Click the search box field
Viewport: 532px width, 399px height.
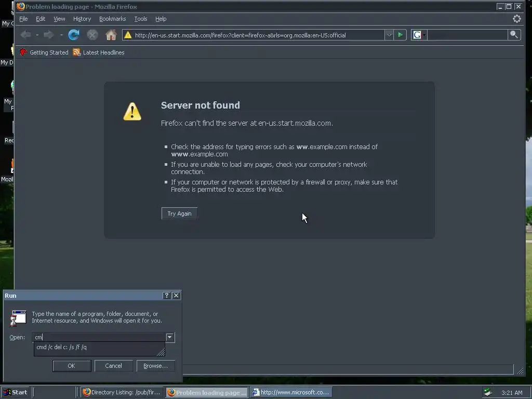[x=467, y=35]
